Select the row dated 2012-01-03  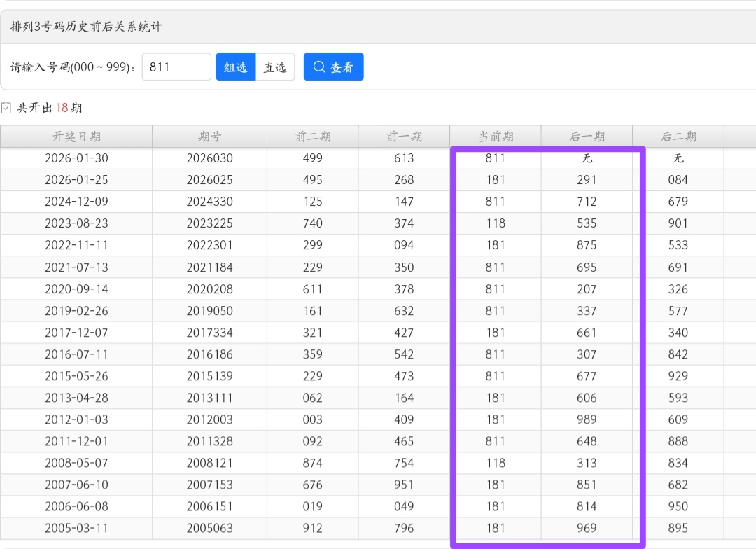click(x=76, y=419)
